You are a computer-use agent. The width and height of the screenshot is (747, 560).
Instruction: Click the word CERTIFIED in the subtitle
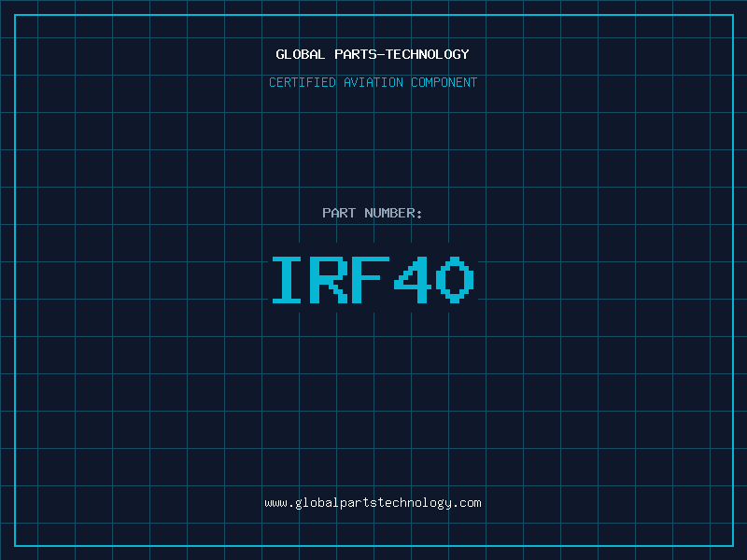pos(303,82)
